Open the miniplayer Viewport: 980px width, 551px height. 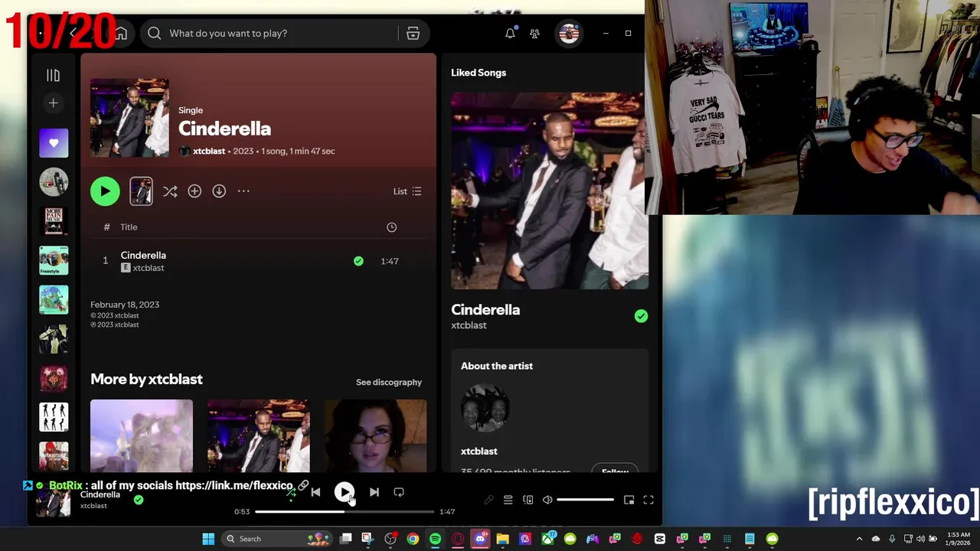(x=629, y=500)
